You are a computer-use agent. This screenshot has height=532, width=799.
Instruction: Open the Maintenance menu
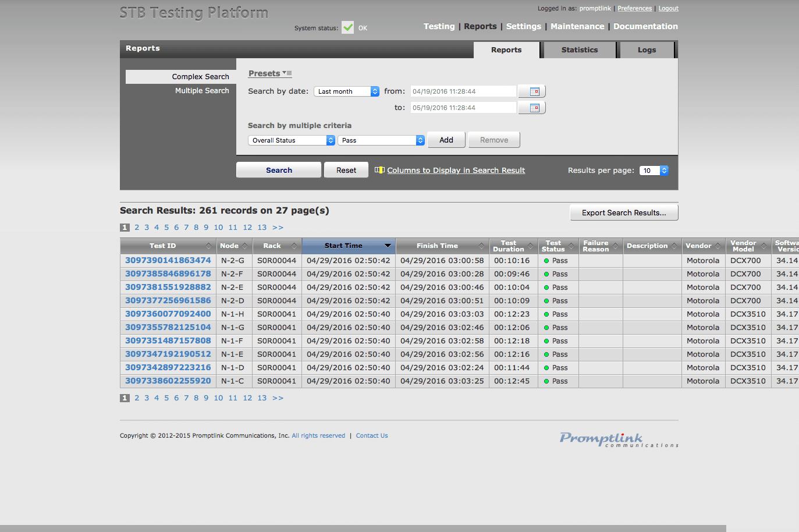[577, 26]
